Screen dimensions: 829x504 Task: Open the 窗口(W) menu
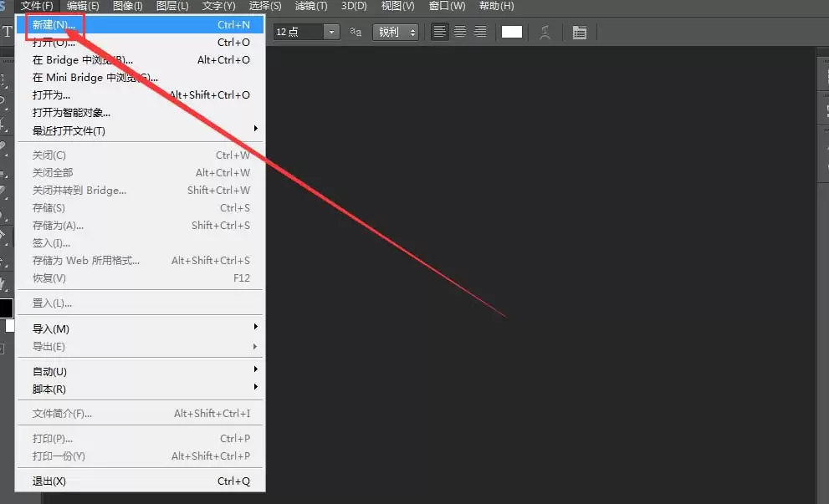pos(448,7)
